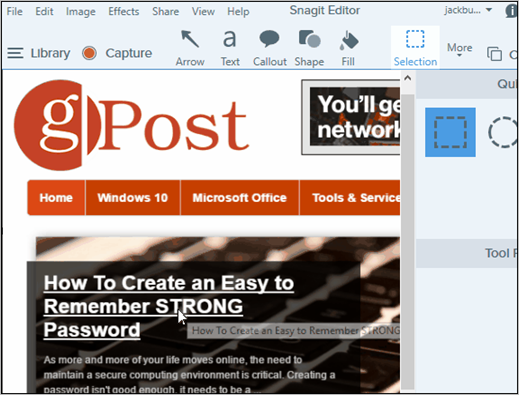519x395 pixels.
Task: Choose the rectangular selection style
Action: (450, 132)
